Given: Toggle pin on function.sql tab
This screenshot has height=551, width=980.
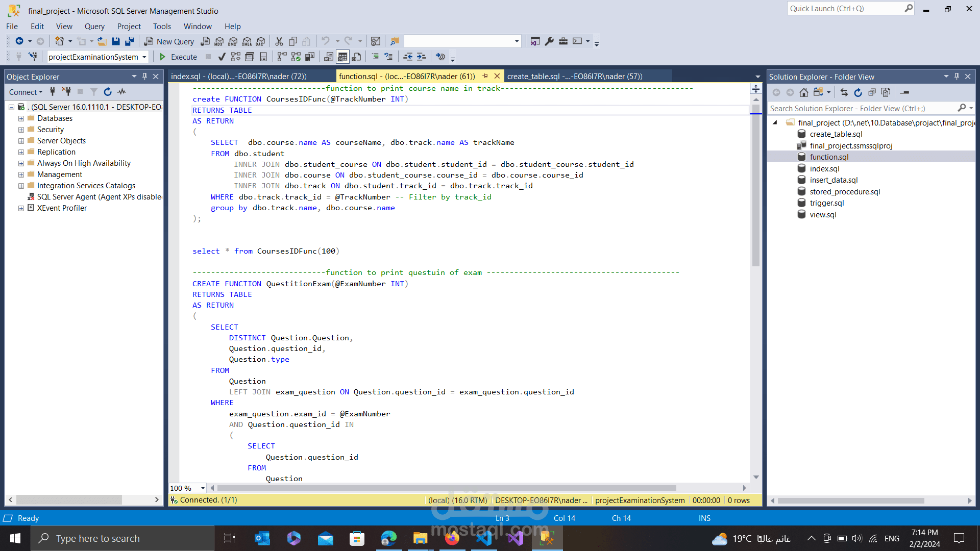Looking at the screenshot, I should (x=485, y=76).
